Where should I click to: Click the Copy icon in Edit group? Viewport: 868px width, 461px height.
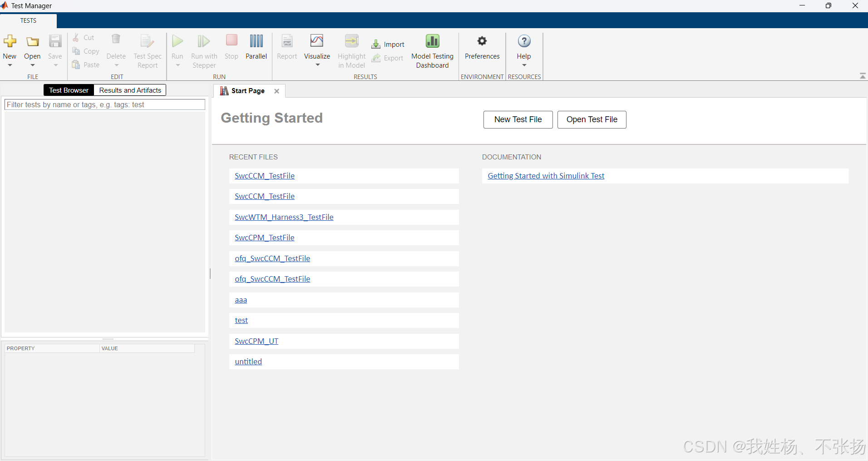pos(76,51)
